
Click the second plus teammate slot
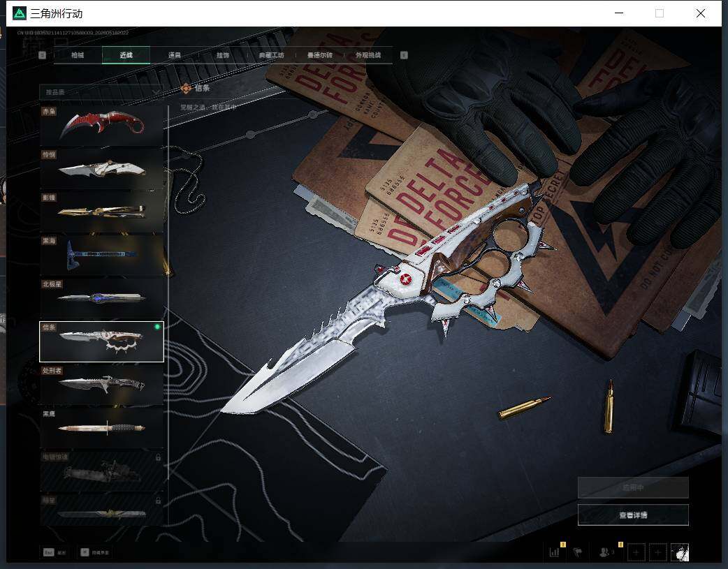point(657,552)
